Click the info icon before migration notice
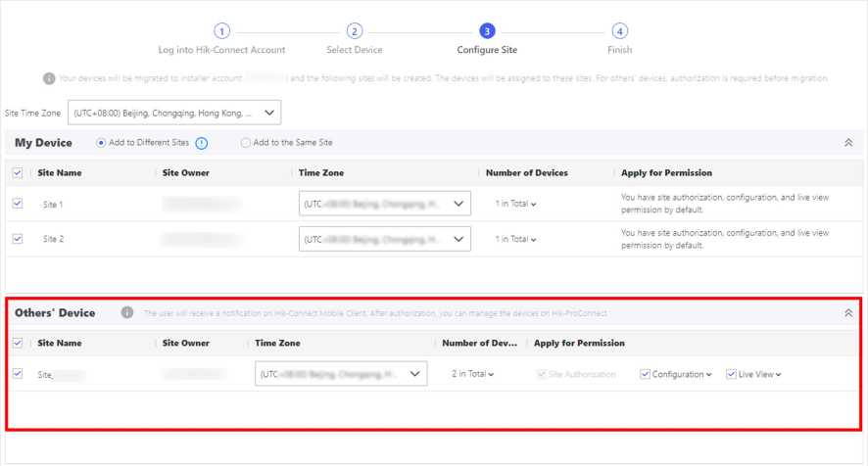The image size is (868, 466). coord(49,78)
